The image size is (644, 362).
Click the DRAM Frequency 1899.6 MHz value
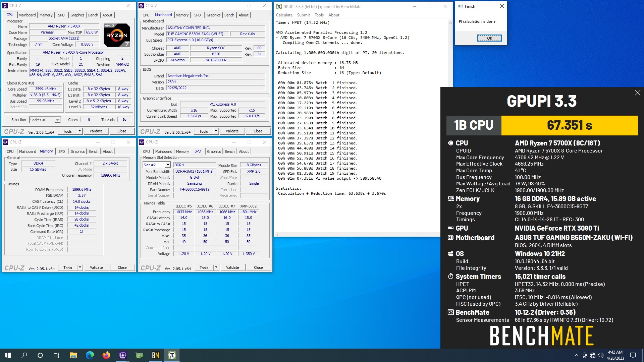click(82, 190)
